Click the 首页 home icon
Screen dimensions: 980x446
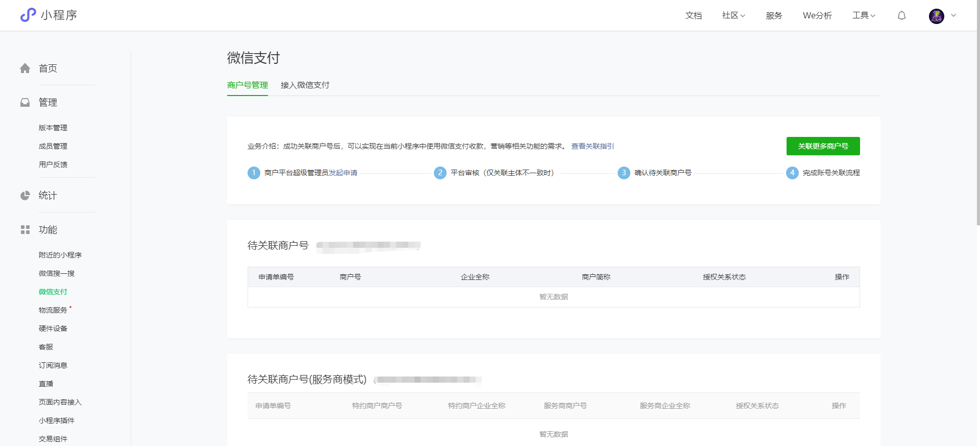(x=25, y=68)
